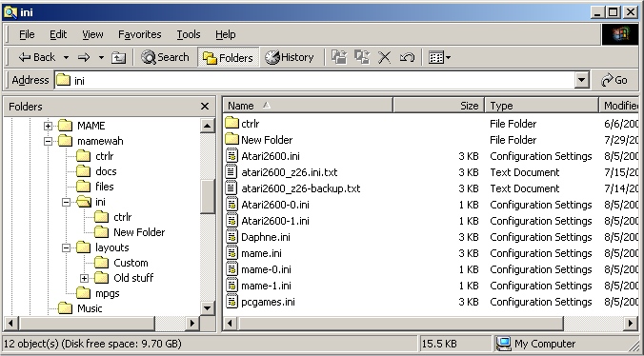
Task: Open the Favorites menu
Action: [140, 34]
